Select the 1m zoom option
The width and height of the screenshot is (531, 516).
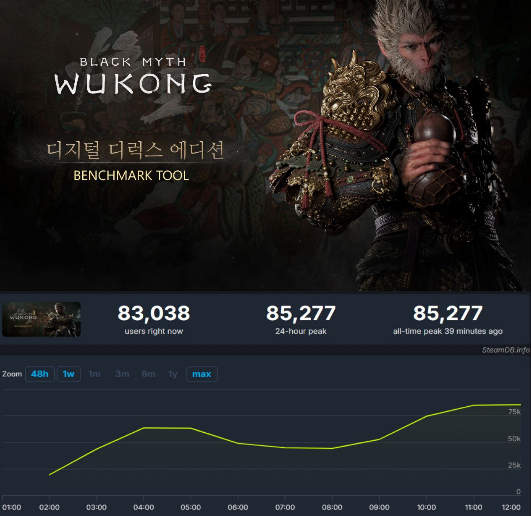click(x=94, y=374)
